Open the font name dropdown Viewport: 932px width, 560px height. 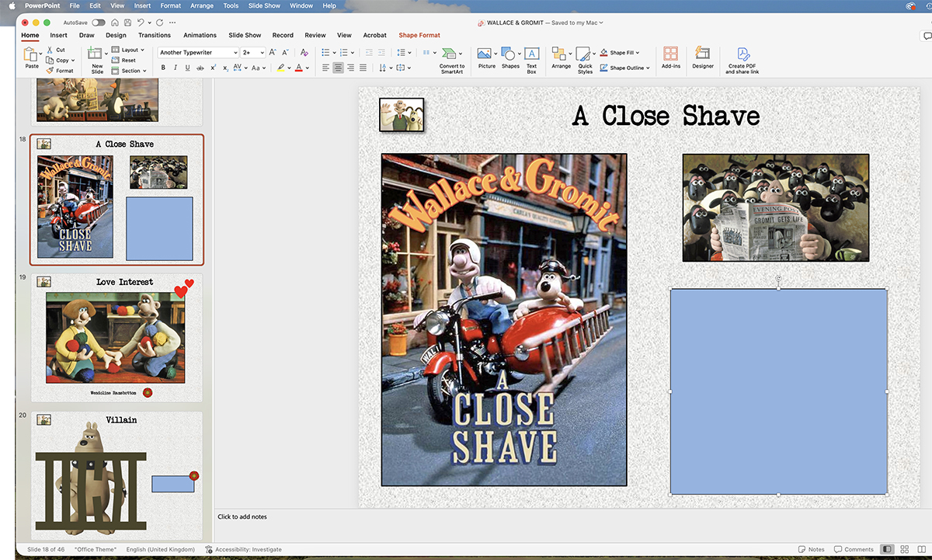point(235,53)
